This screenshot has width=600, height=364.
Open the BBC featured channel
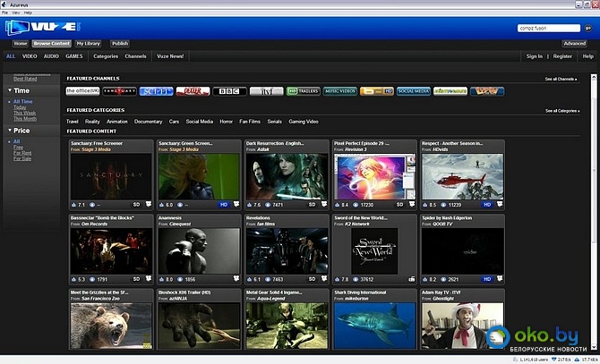pos(229,91)
